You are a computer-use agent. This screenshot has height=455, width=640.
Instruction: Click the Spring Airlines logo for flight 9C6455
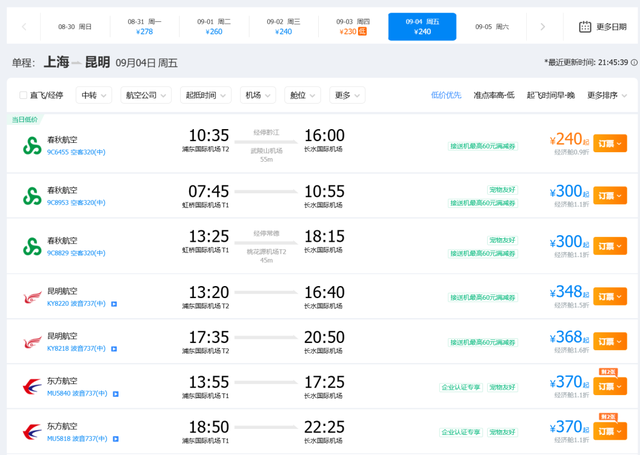[32, 146]
